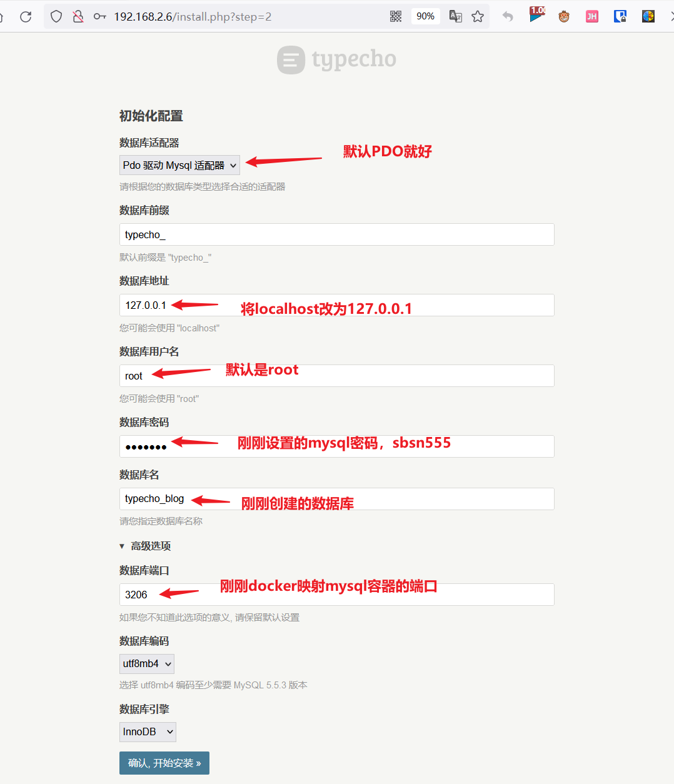The width and height of the screenshot is (674, 784).
Task: Open the 90% page zoom control
Action: pos(425,16)
